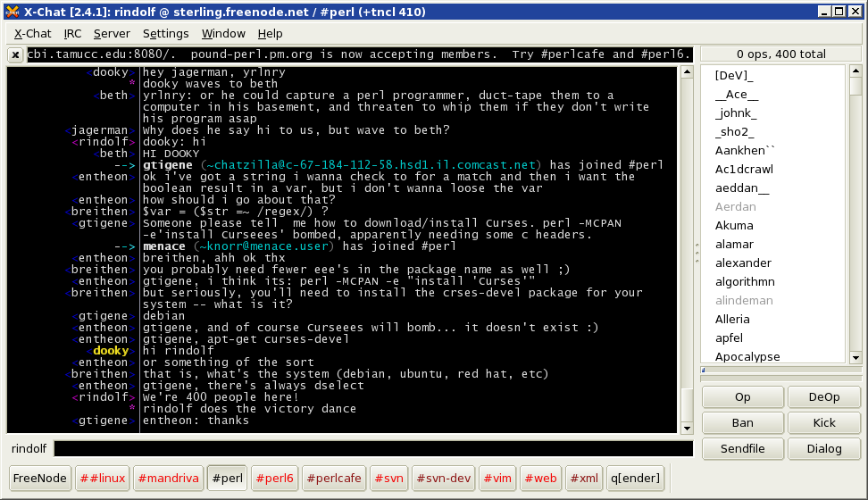Open the Server menu
This screenshot has height=500, width=868.
click(112, 34)
